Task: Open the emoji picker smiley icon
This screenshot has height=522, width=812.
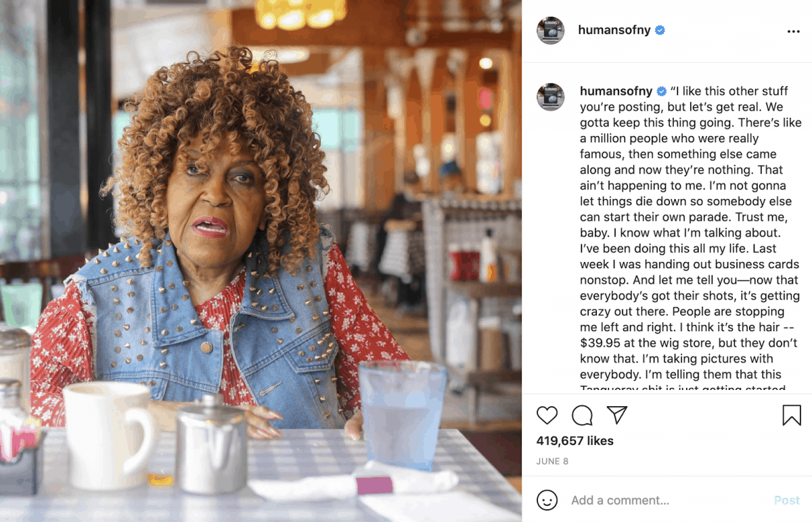Action: (547, 500)
